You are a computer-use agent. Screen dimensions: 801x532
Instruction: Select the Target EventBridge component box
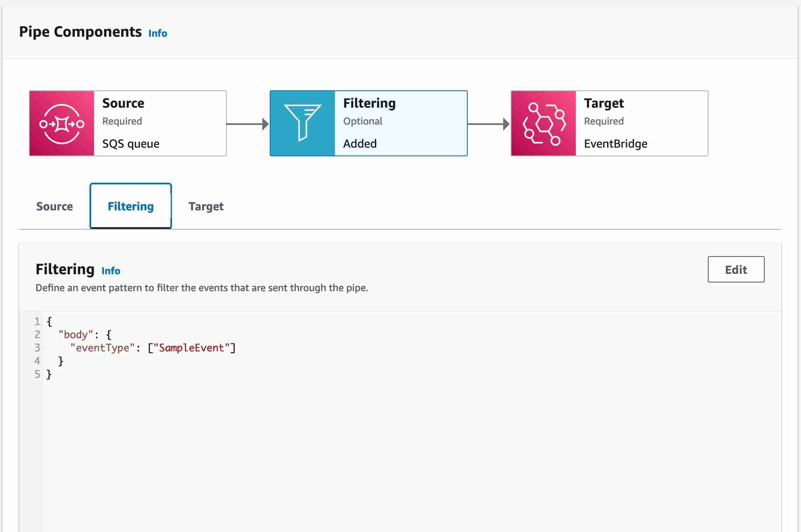click(641, 123)
